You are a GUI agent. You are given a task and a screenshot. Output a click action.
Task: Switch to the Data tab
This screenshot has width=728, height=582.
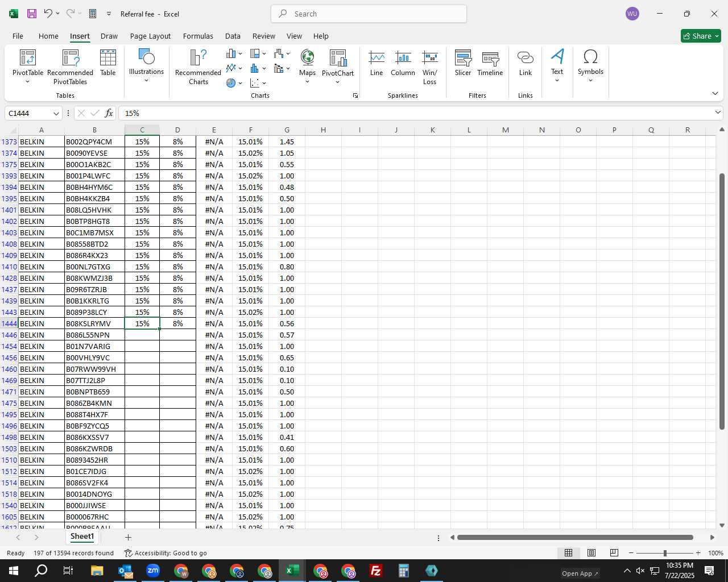pos(233,36)
